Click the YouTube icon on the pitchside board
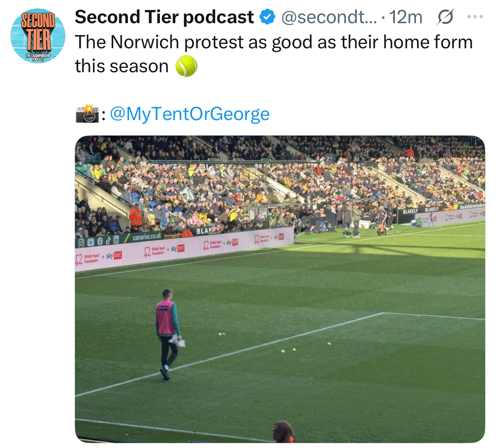496x448 pixels. [x=90, y=242]
